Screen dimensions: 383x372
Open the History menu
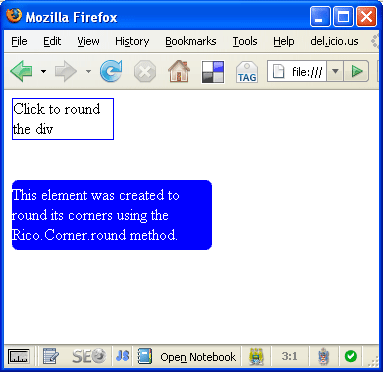(132, 41)
